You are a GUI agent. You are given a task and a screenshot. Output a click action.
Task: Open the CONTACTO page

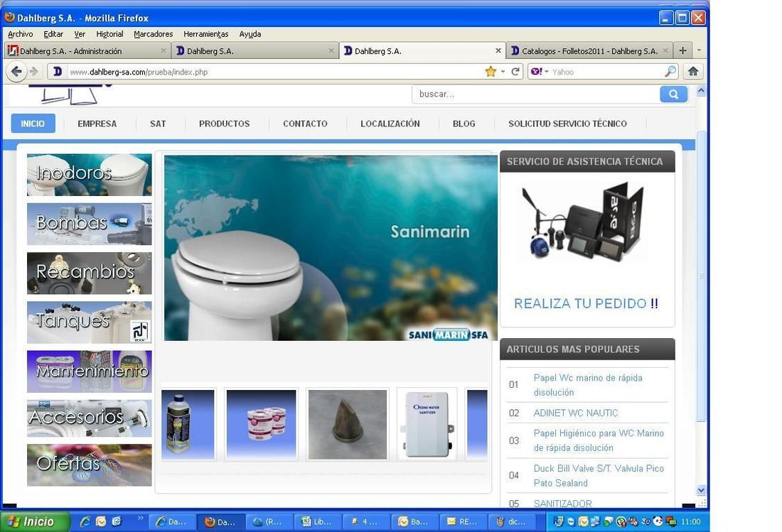(x=305, y=124)
